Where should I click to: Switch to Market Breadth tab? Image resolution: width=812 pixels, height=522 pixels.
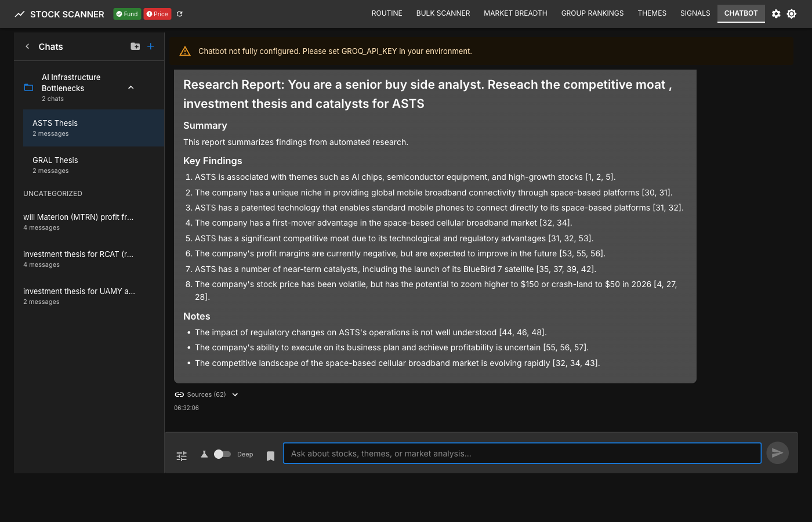[x=516, y=13]
